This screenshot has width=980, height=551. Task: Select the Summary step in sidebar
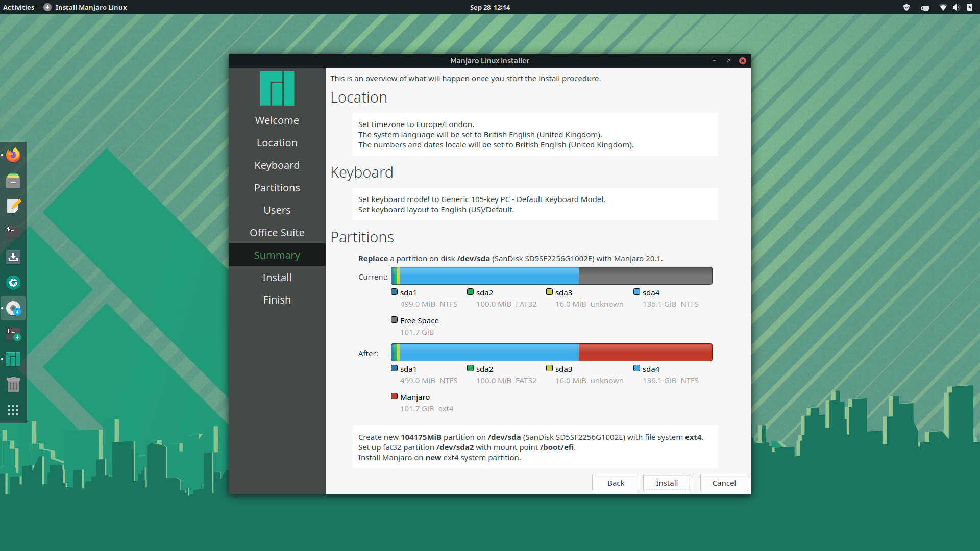pyautogui.click(x=277, y=255)
